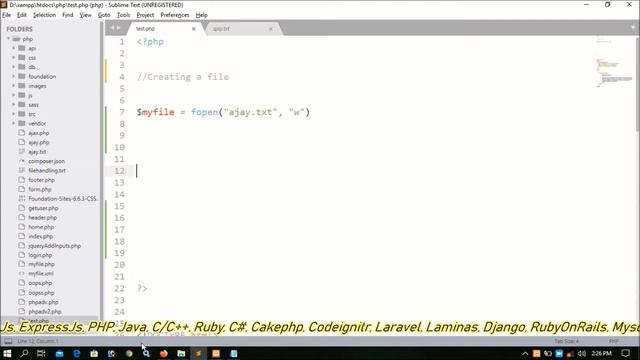Open the volume control in the tray

point(582,353)
